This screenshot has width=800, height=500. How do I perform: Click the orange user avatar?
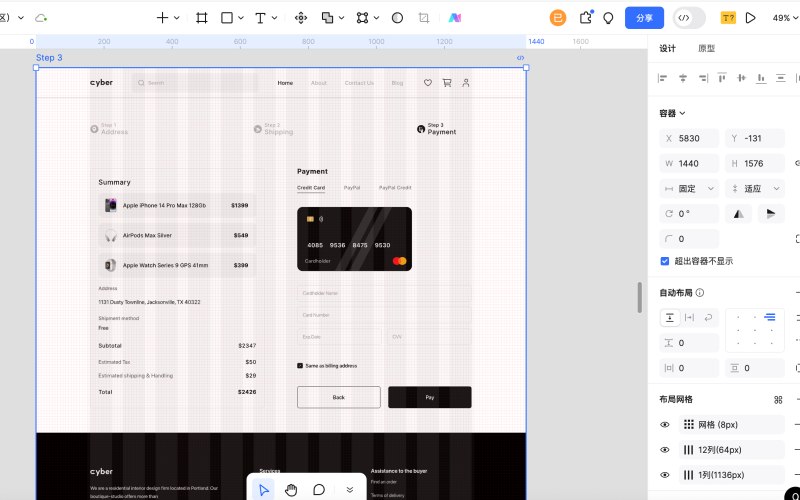tap(558, 18)
